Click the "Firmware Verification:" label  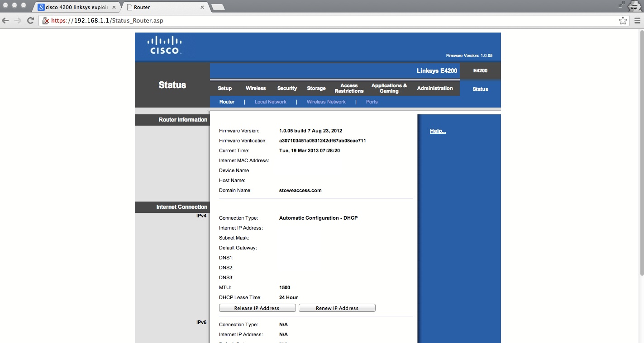pos(243,141)
